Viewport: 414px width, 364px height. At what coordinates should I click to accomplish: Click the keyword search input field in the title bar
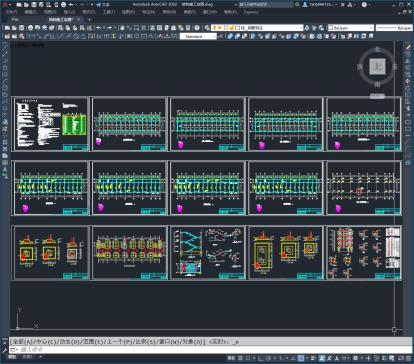coord(265,5)
